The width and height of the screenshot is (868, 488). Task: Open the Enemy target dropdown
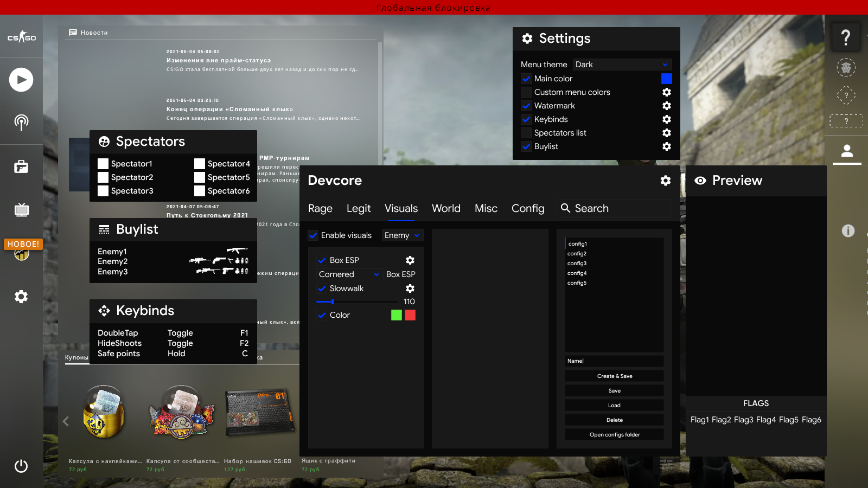pyautogui.click(x=403, y=235)
